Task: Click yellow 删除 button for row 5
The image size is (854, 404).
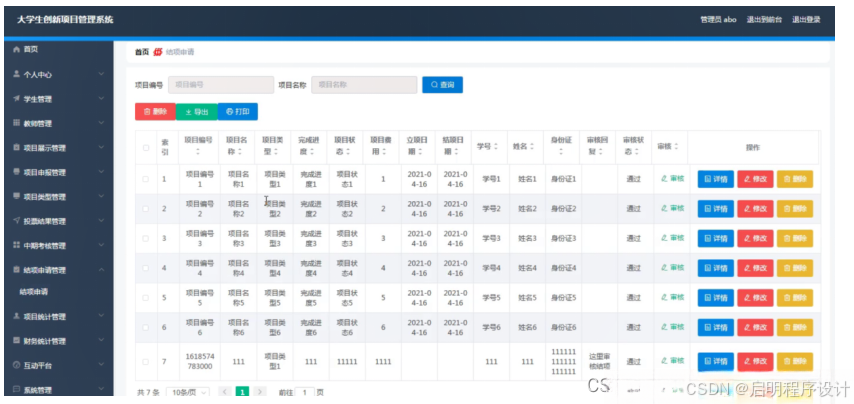Action: point(795,298)
